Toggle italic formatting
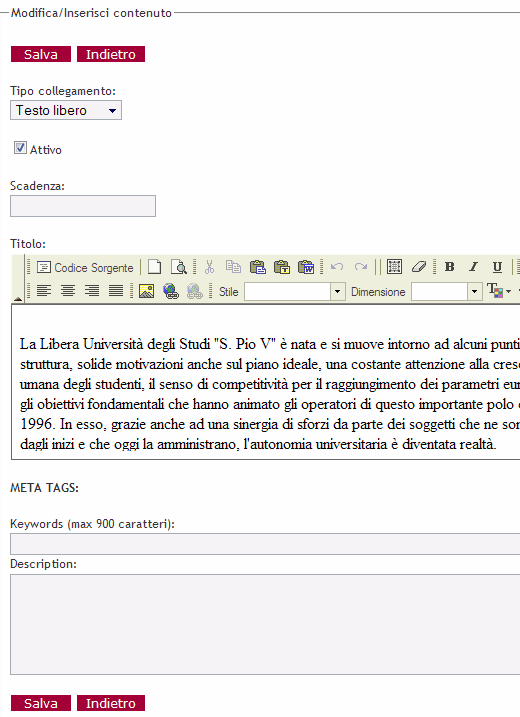The image size is (520, 717). point(473,267)
